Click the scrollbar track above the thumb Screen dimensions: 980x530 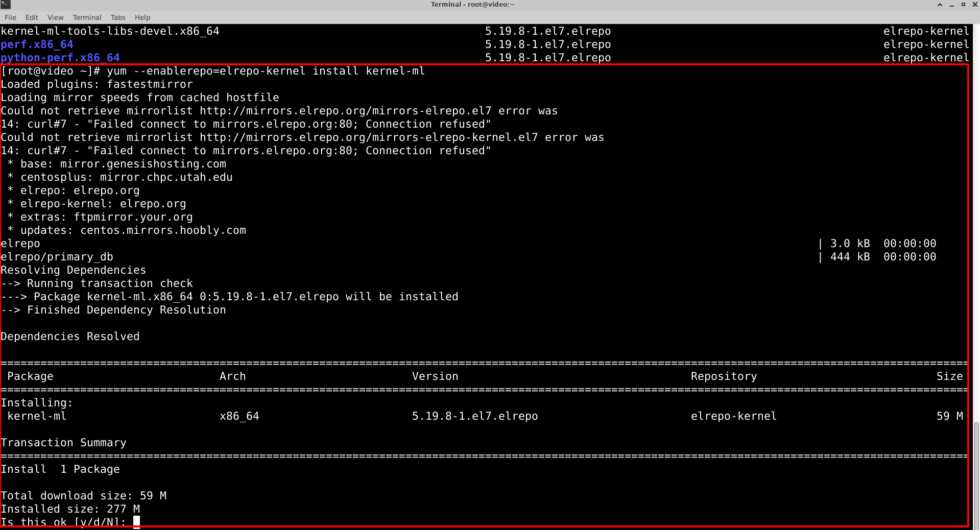(x=976, y=204)
